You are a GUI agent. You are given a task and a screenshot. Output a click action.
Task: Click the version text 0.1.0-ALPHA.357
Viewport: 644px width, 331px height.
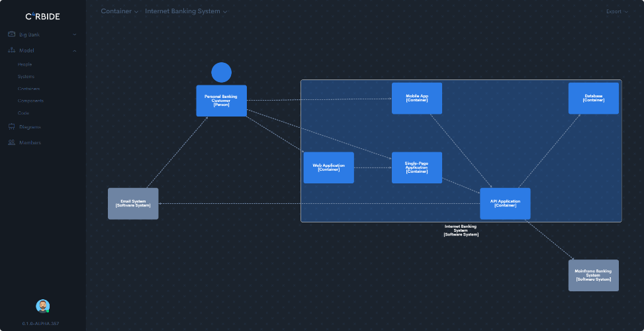40,324
